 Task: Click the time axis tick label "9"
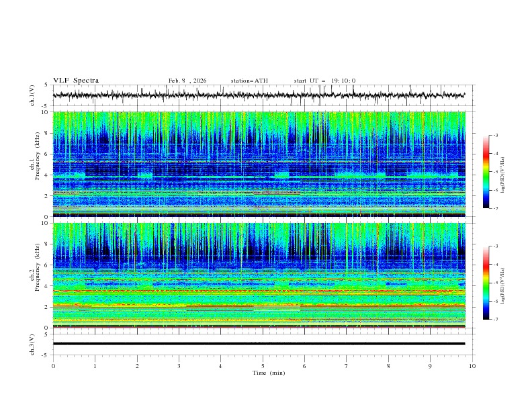pos(430,366)
